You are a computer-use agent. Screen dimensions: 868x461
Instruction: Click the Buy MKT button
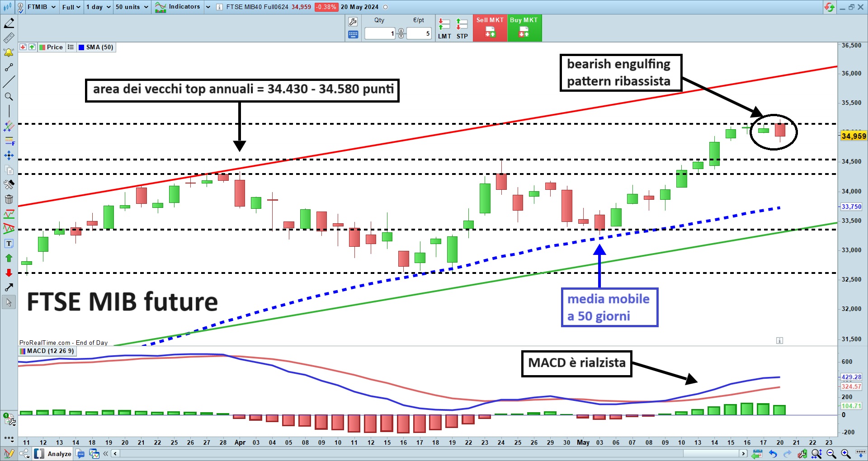tap(524, 28)
